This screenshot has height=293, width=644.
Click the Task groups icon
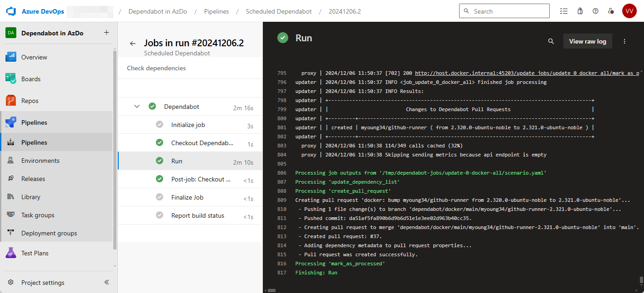tap(11, 215)
